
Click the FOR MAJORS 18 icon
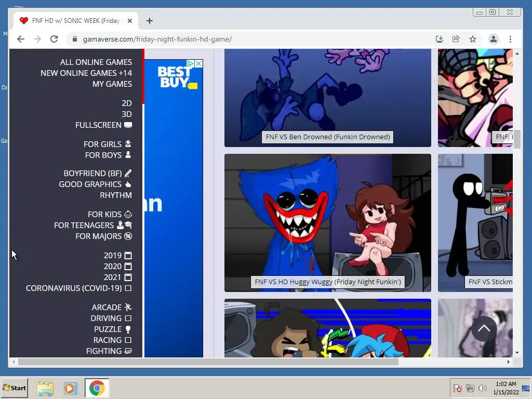128,236
